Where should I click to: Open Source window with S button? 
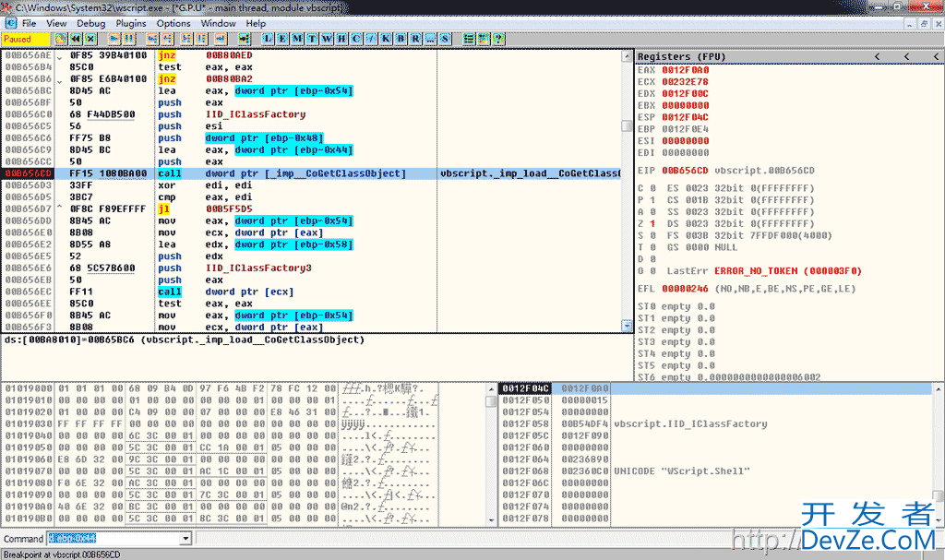(x=446, y=39)
